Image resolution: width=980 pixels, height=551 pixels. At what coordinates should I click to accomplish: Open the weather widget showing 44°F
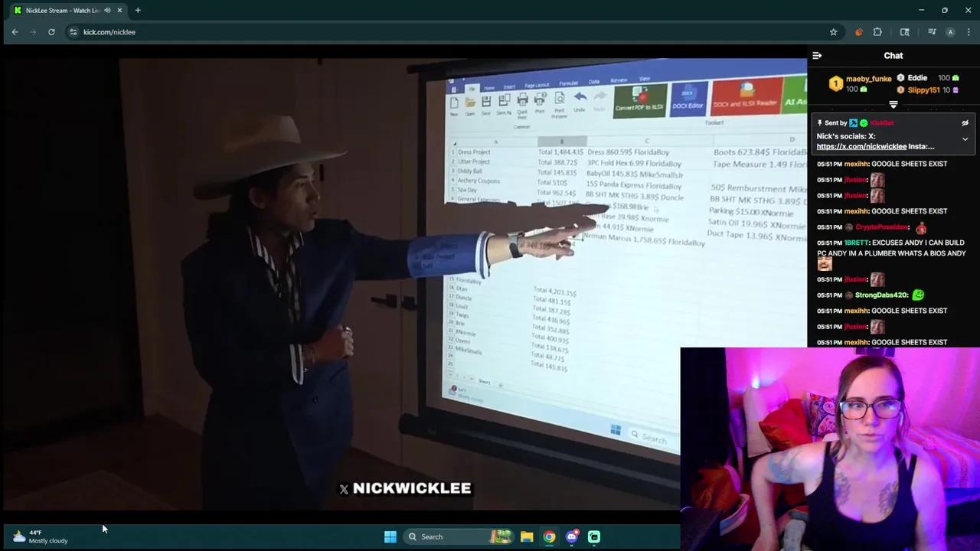pyautogui.click(x=41, y=536)
